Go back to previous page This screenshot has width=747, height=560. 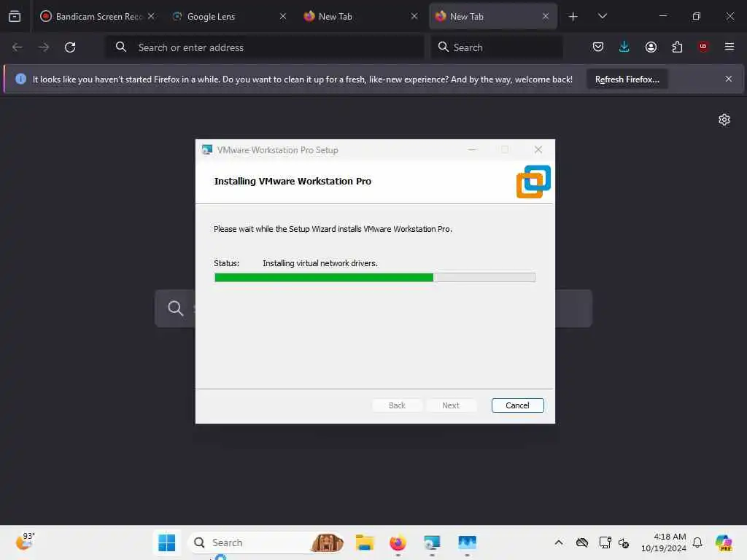tap(18, 47)
